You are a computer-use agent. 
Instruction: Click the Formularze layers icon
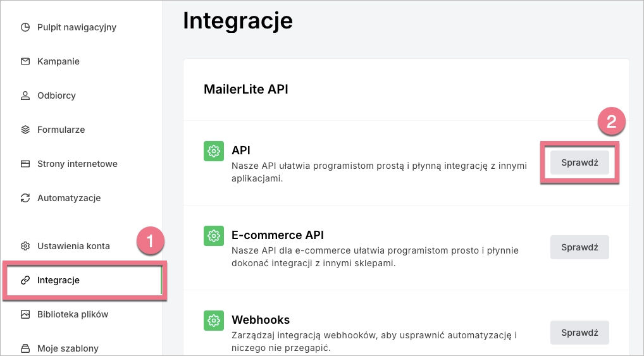pyautogui.click(x=25, y=130)
